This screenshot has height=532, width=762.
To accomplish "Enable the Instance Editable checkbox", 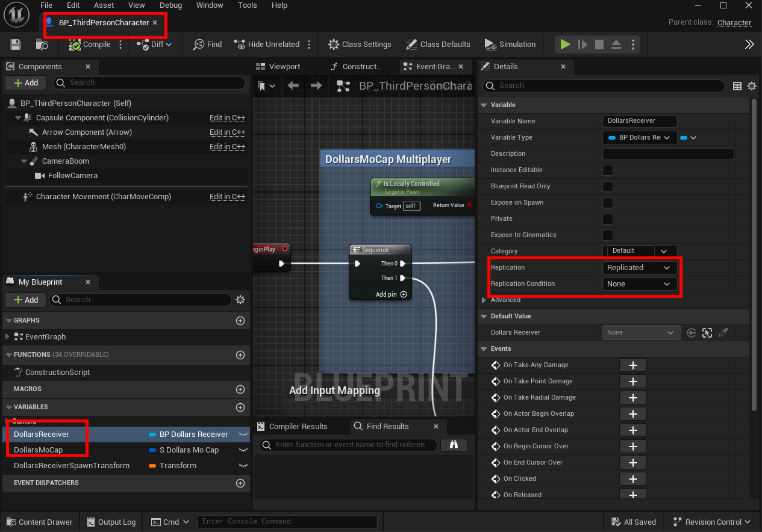I will pyautogui.click(x=608, y=170).
